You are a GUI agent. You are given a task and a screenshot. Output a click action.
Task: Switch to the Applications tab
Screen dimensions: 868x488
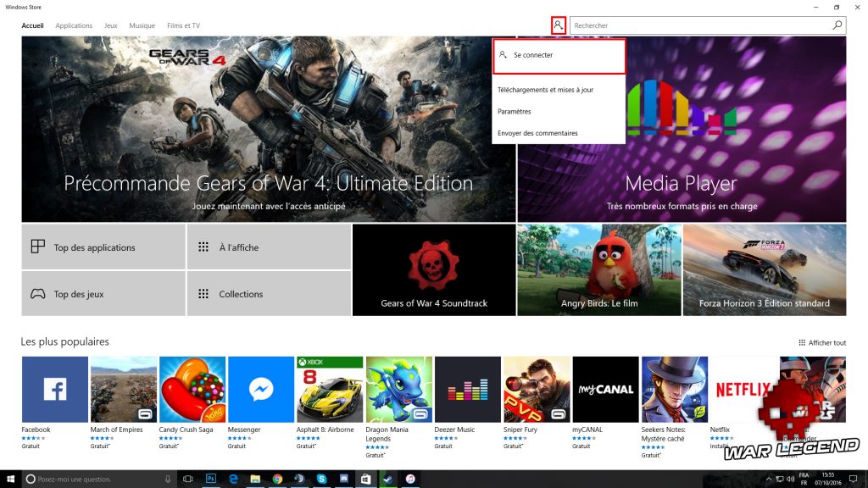click(74, 25)
